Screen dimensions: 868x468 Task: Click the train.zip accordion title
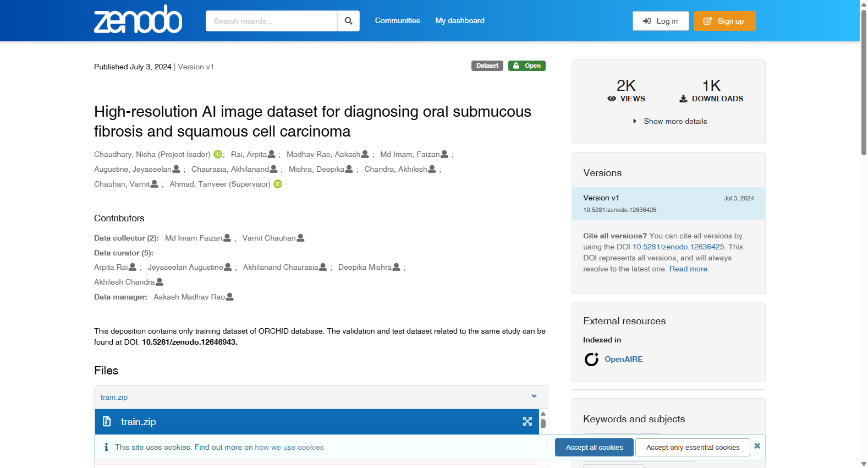click(114, 397)
